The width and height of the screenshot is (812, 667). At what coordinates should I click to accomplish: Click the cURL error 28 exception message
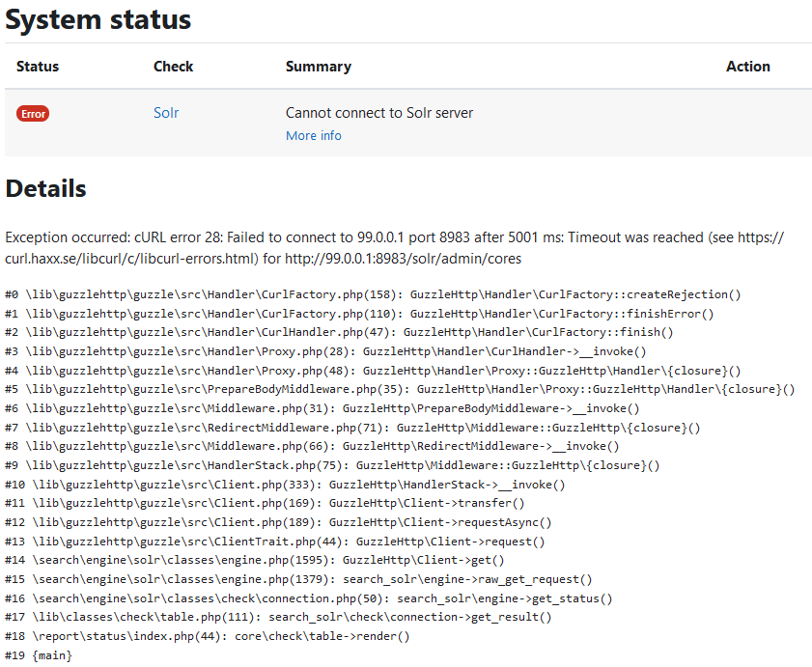click(395, 248)
